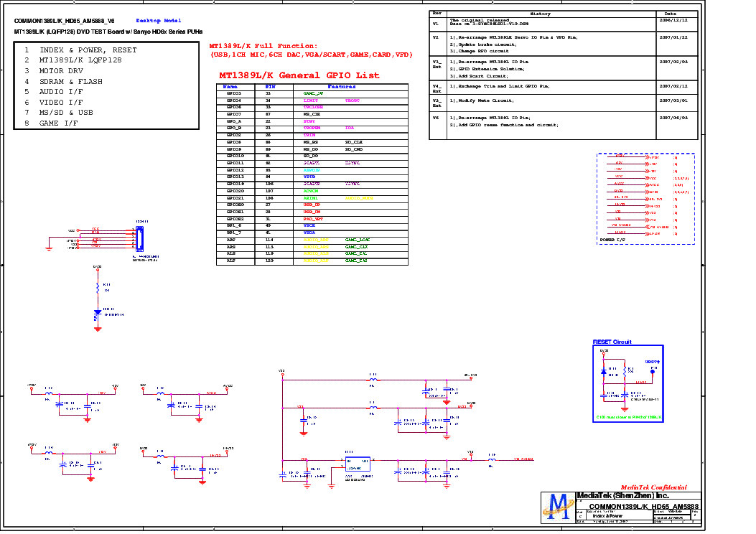Click the "GPIO12" name cell

click(x=235, y=170)
